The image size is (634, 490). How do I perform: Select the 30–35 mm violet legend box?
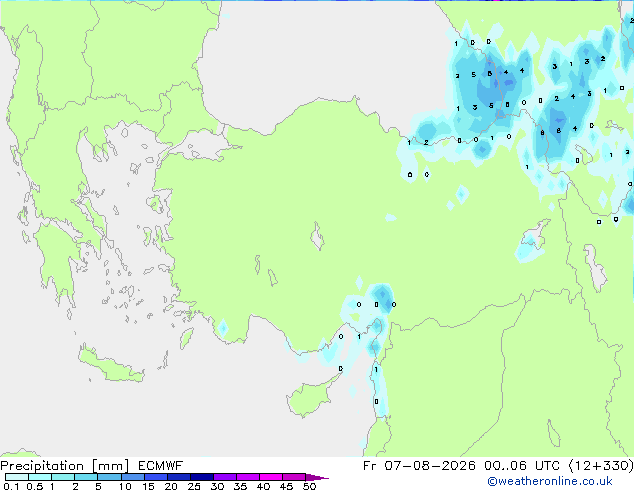[225, 477]
